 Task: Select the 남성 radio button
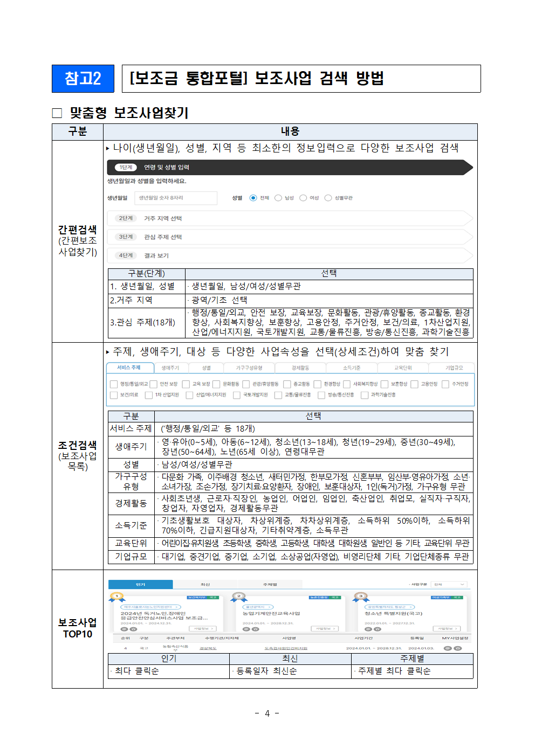tap(278, 198)
